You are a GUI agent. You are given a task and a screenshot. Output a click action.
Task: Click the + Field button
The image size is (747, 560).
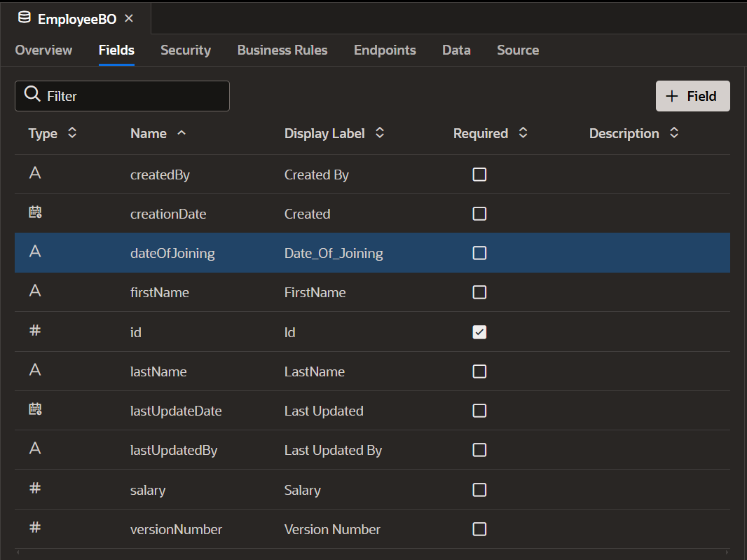(x=692, y=96)
